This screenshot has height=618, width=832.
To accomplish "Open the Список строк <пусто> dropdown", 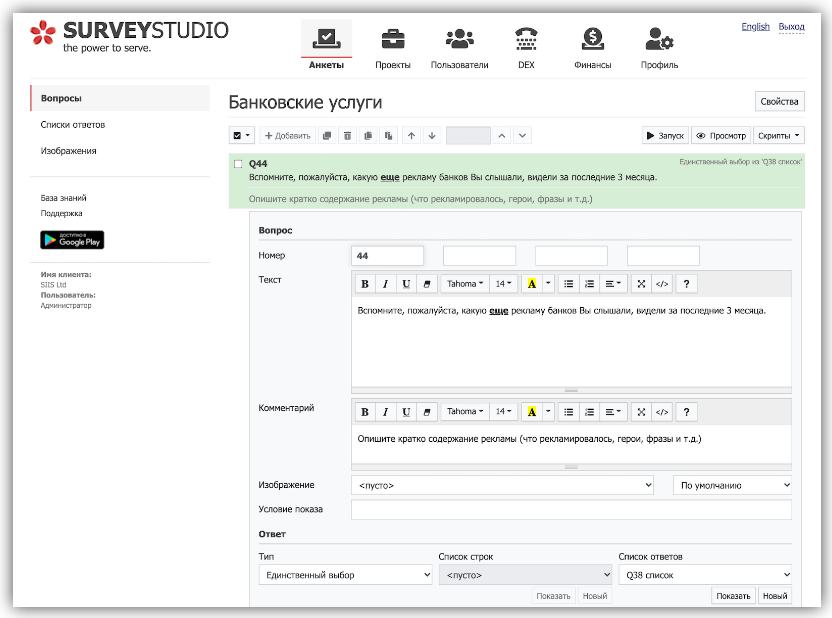I will (x=525, y=575).
